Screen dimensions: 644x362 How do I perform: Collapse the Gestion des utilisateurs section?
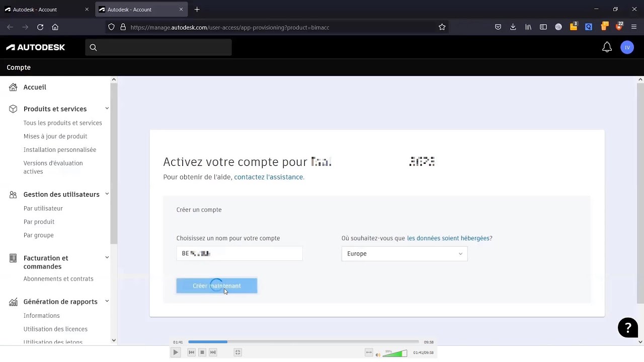pos(107,194)
